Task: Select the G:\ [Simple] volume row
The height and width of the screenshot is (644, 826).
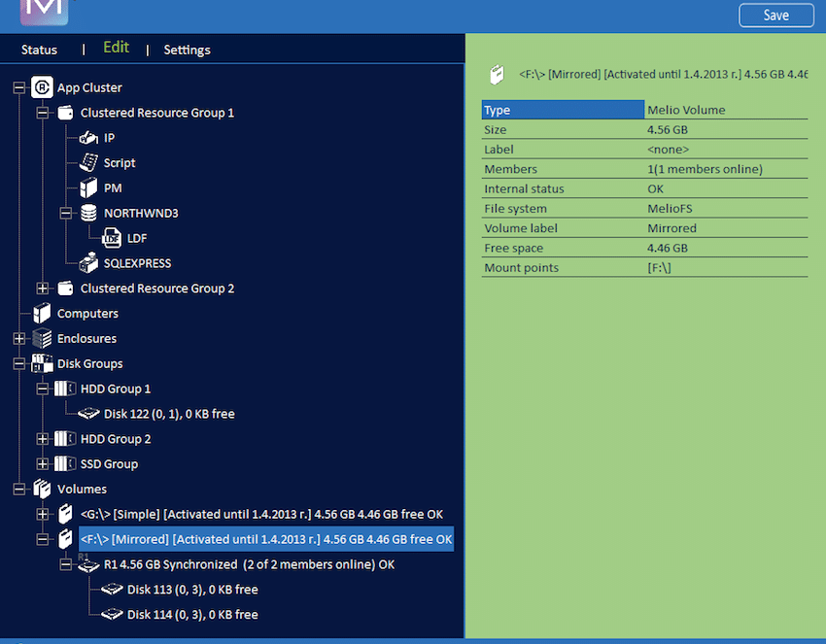Action: click(x=261, y=514)
